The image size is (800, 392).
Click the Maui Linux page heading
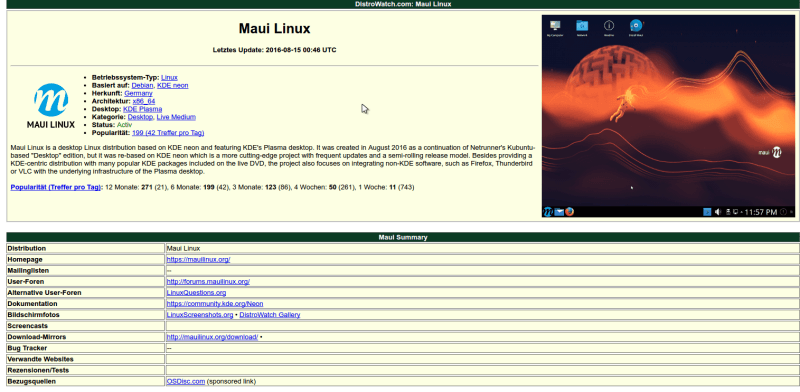274,28
